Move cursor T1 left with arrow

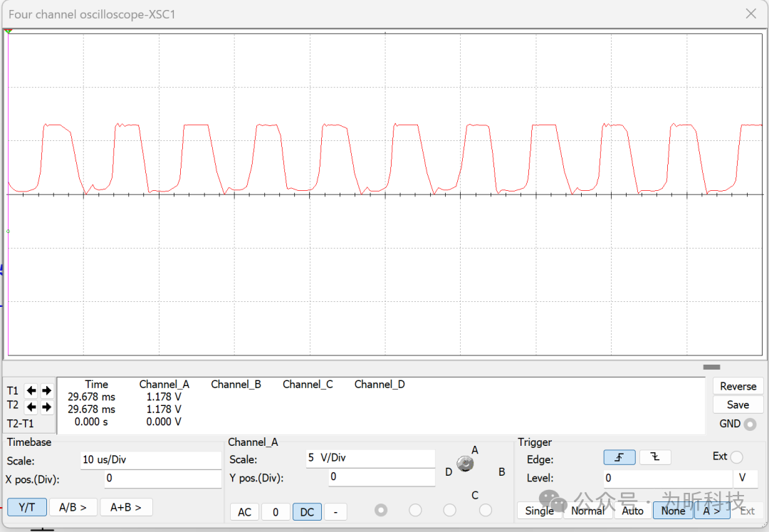coord(31,390)
